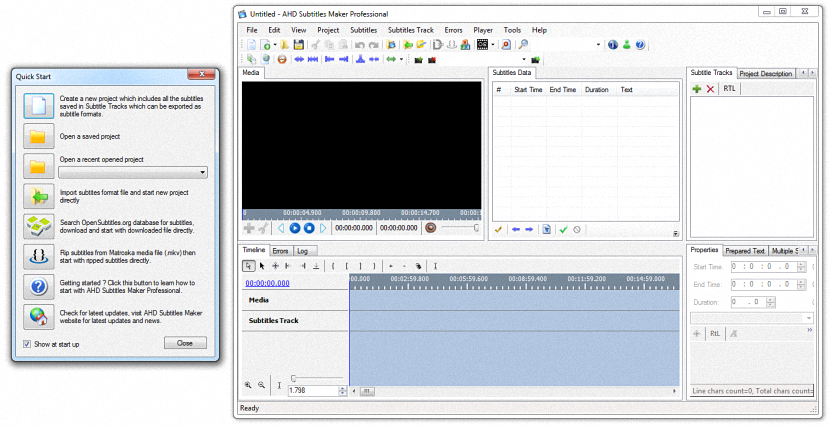Switch to the Log tab
The image size is (830, 427).
pos(303,251)
